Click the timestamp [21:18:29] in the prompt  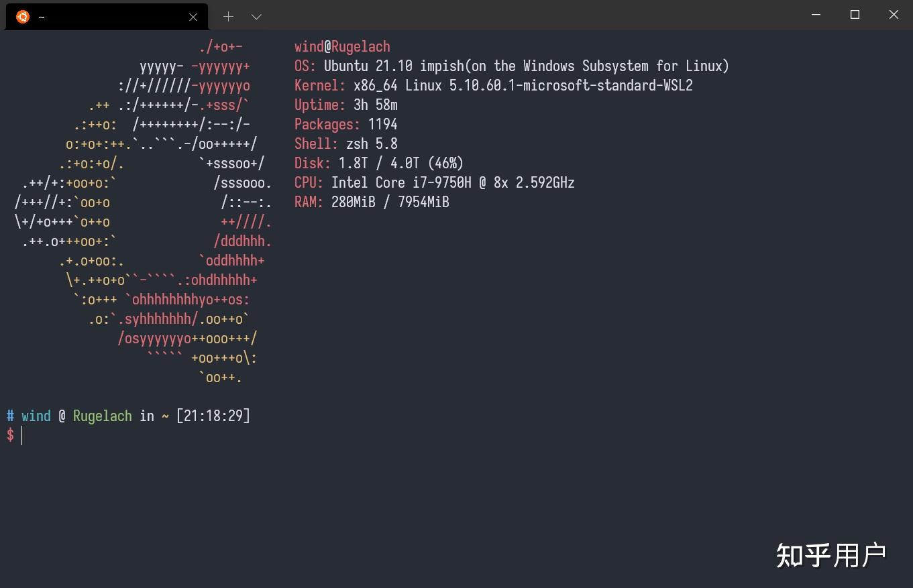pos(213,416)
